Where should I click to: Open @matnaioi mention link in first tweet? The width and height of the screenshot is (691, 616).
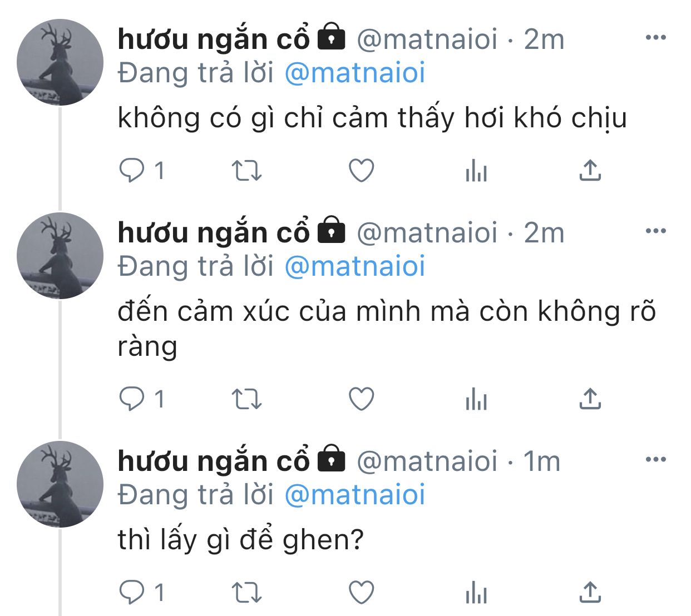tap(355, 73)
